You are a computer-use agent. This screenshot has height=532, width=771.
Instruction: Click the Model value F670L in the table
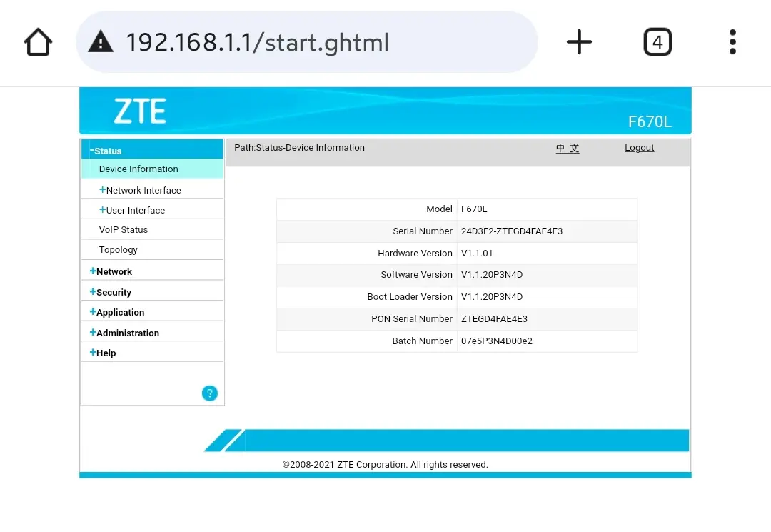tap(474, 209)
